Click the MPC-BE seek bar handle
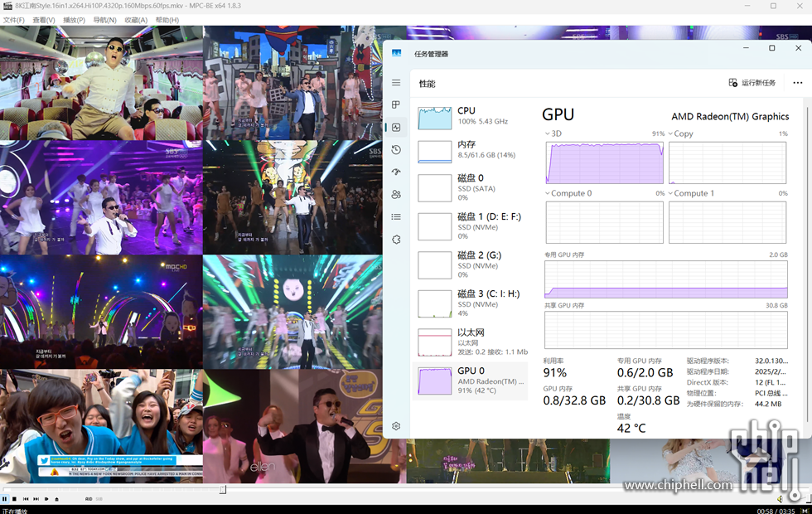812x514 pixels. [x=223, y=490]
